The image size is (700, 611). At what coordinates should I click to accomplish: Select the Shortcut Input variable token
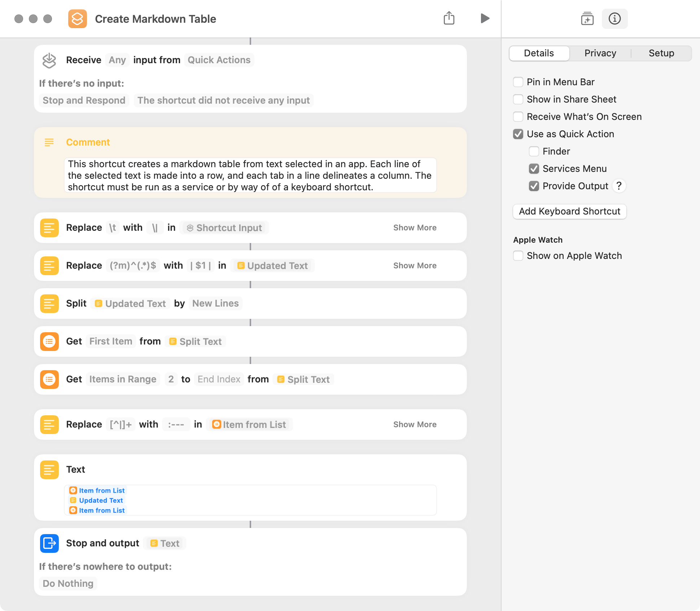pyautogui.click(x=224, y=227)
